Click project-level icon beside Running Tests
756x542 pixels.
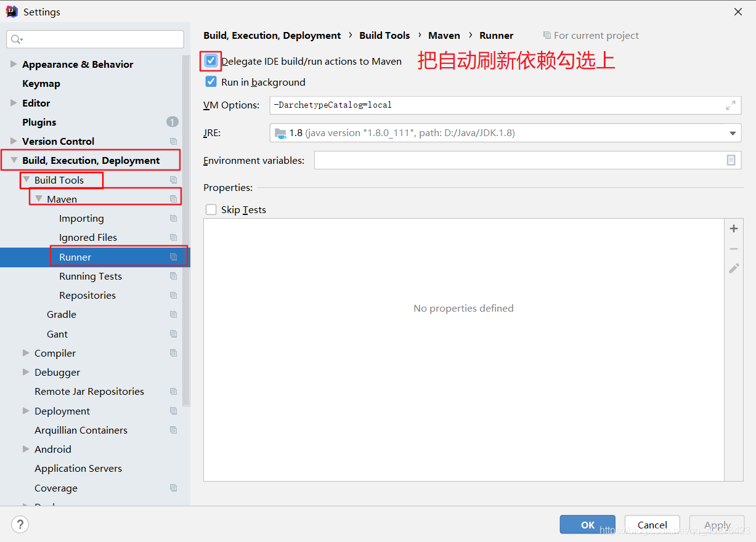pos(173,277)
